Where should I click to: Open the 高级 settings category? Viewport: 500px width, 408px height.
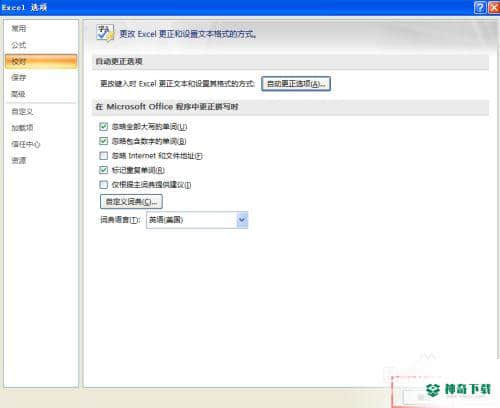(x=19, y=94)
